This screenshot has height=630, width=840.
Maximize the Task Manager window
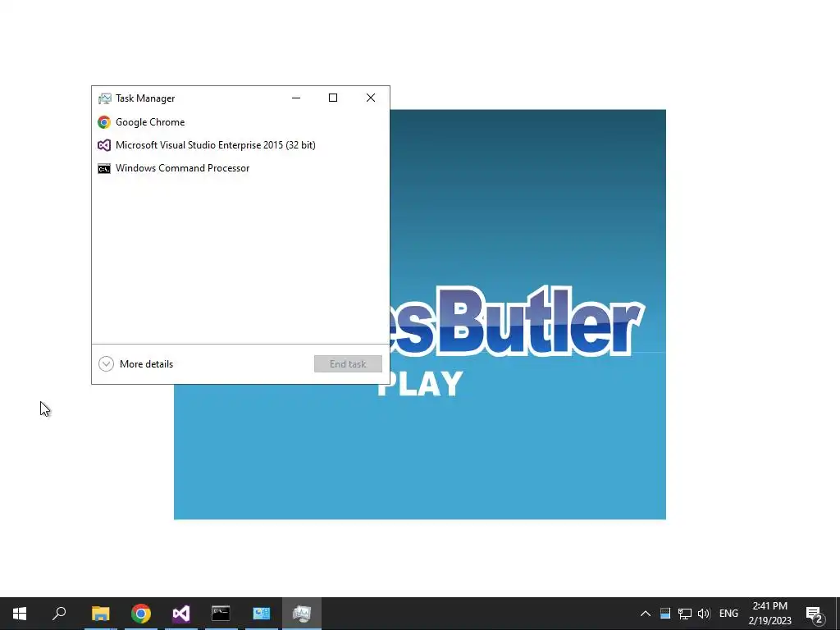[333, 98]
